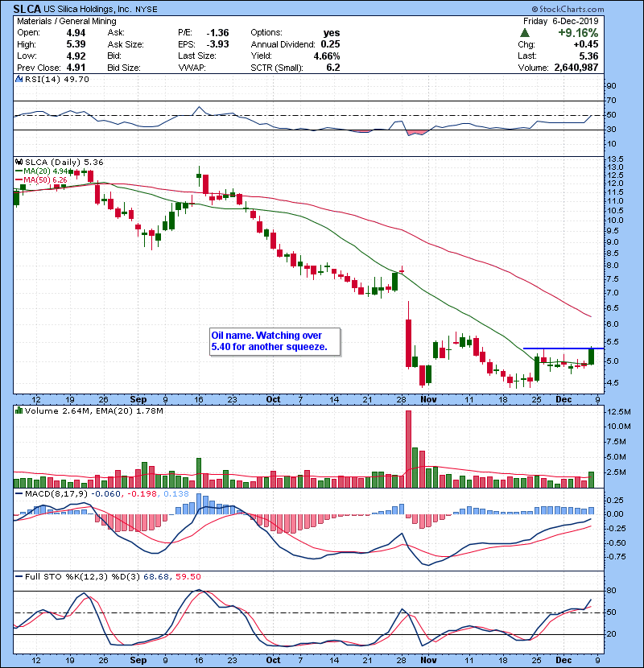Click the green up-triangle beside +9.16%
The height and width of the screenshot is (668, 644).
(525, 32)
